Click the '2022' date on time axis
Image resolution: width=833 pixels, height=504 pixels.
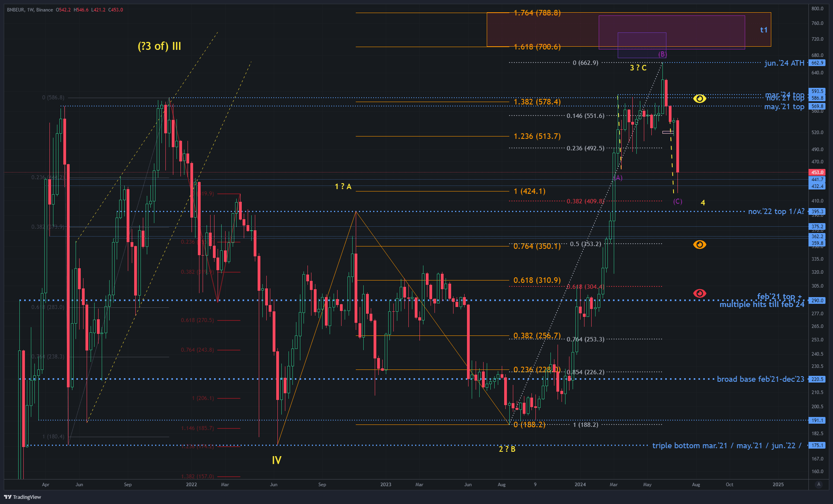[191, 484]
